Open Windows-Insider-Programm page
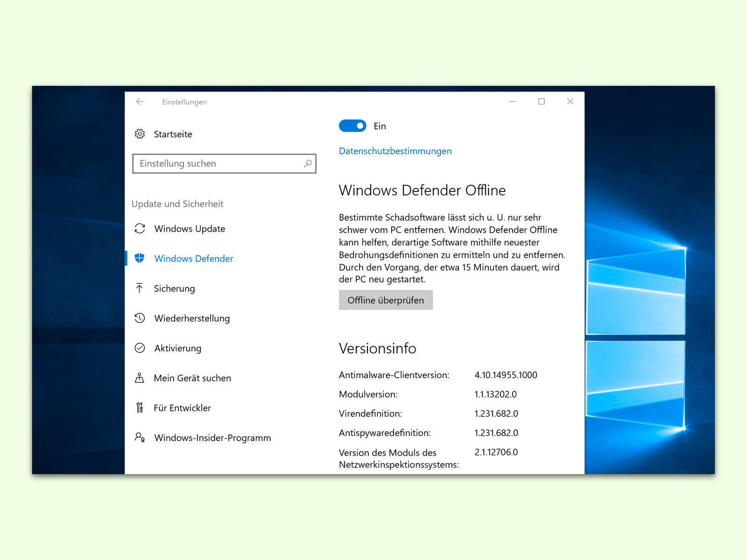 click(212, 438)
